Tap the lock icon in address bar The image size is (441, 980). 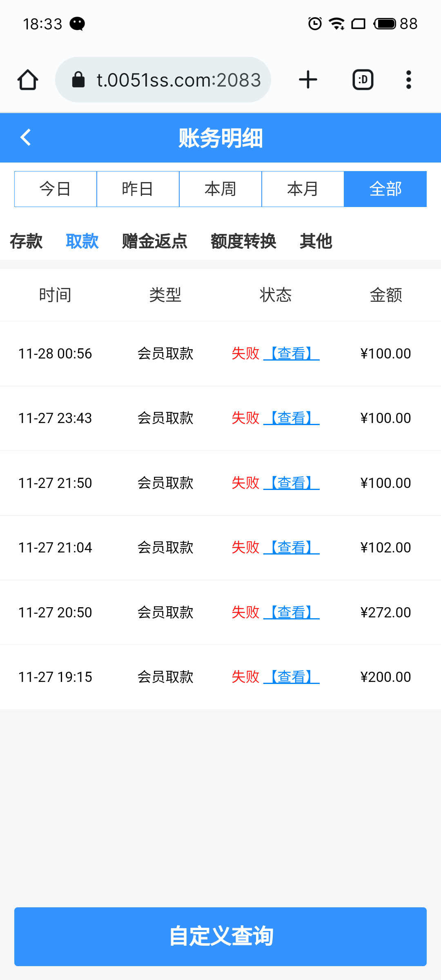pos(78,80)
